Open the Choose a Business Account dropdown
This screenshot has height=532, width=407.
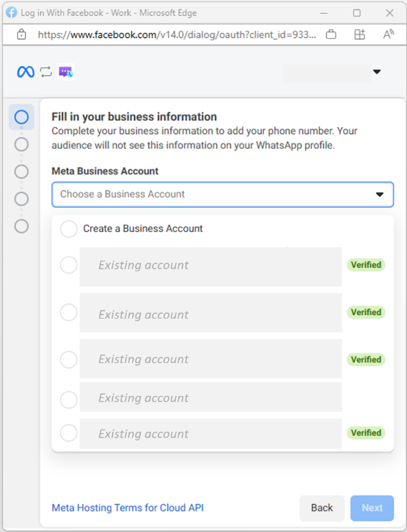point(222,195)
